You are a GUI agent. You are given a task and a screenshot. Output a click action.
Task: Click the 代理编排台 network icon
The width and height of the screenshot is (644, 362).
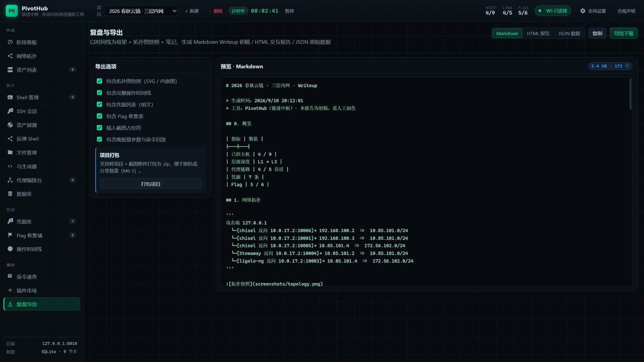[x=10, y=180]
